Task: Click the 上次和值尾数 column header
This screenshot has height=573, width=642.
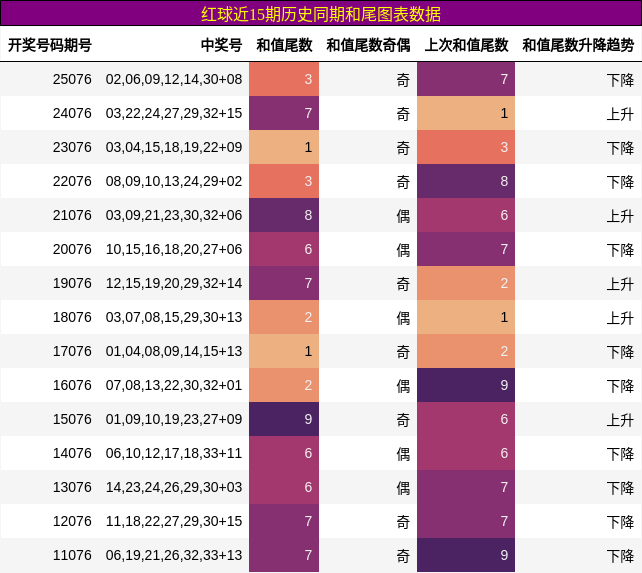Action: 466,45
